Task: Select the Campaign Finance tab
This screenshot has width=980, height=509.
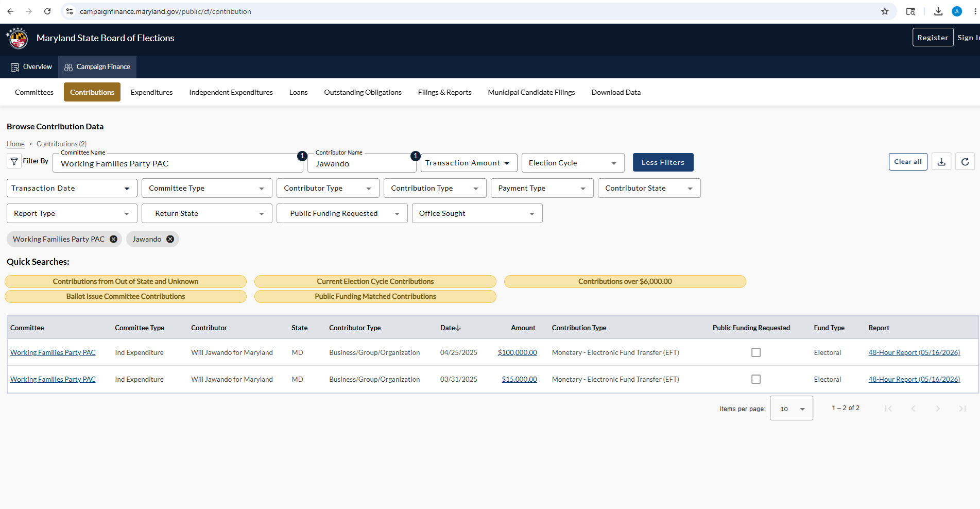Action: point(97,67)
